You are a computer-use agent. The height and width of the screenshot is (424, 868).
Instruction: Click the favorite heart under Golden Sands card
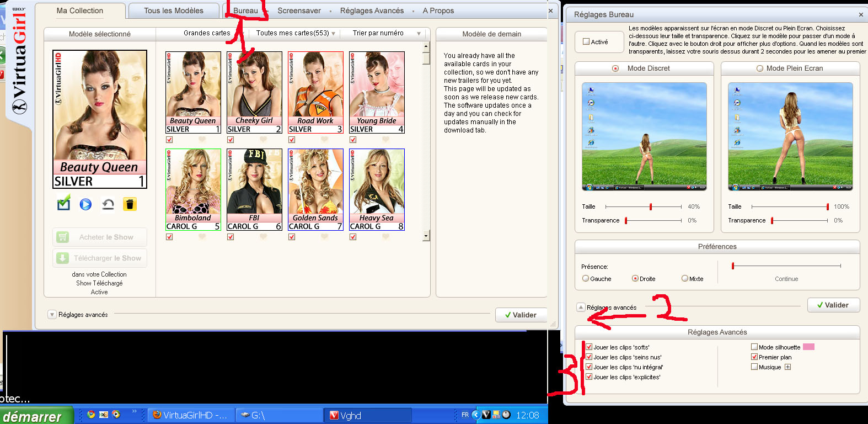click(x=324, y=237)
